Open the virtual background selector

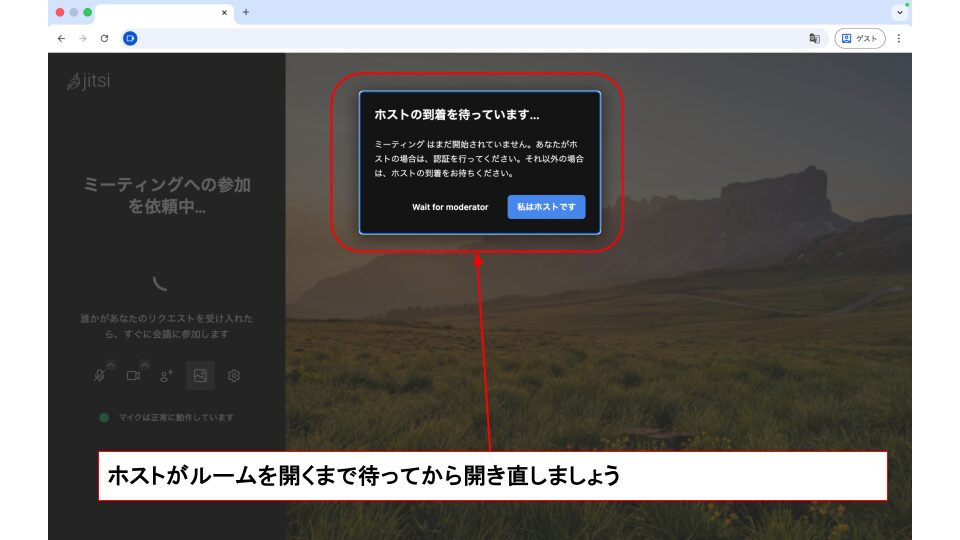point(200,376)
